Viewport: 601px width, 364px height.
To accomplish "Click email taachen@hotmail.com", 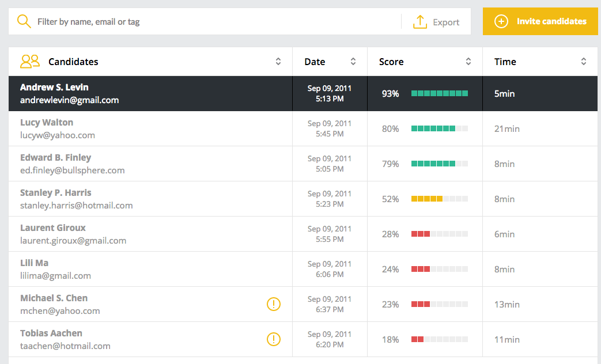I will coord(65,346).
